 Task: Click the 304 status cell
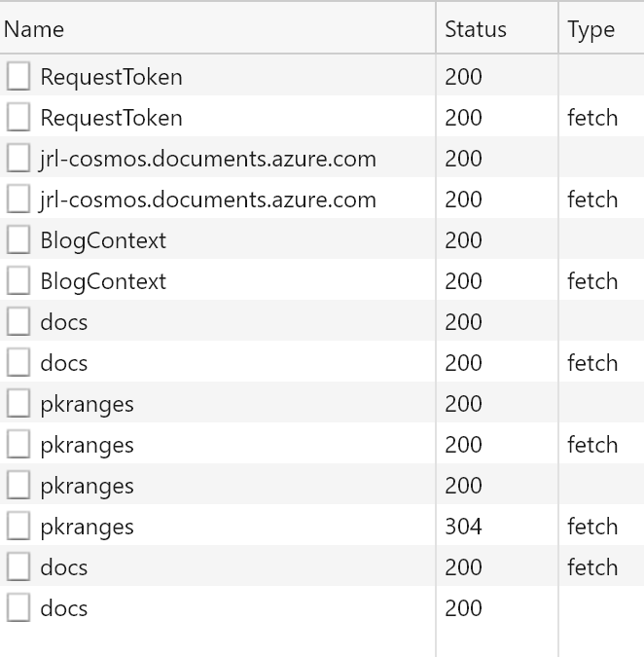pos(464,527)
